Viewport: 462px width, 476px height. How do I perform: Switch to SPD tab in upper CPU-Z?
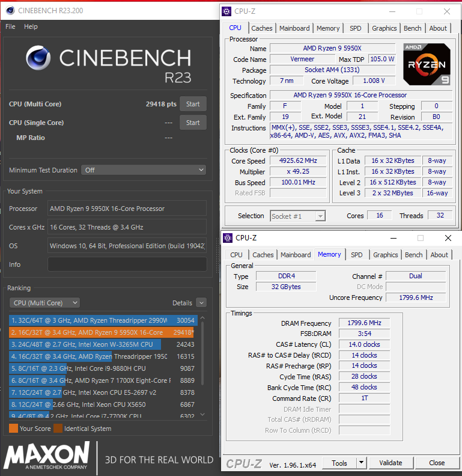click(x=356, y=28)
